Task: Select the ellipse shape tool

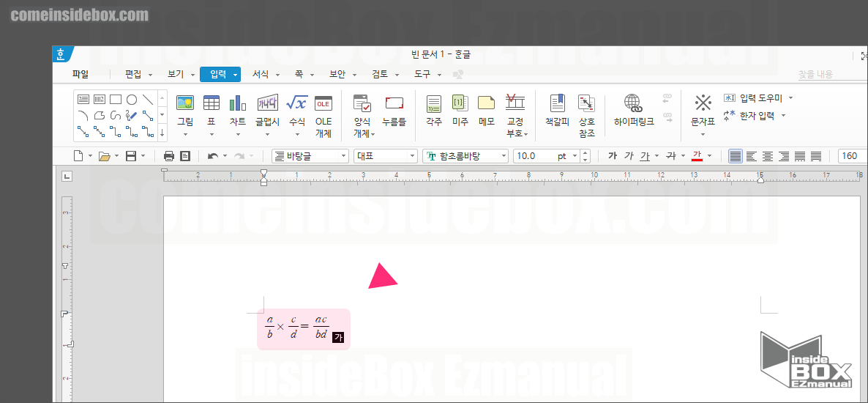Action: pyautogui.click(x=132, y=99)
